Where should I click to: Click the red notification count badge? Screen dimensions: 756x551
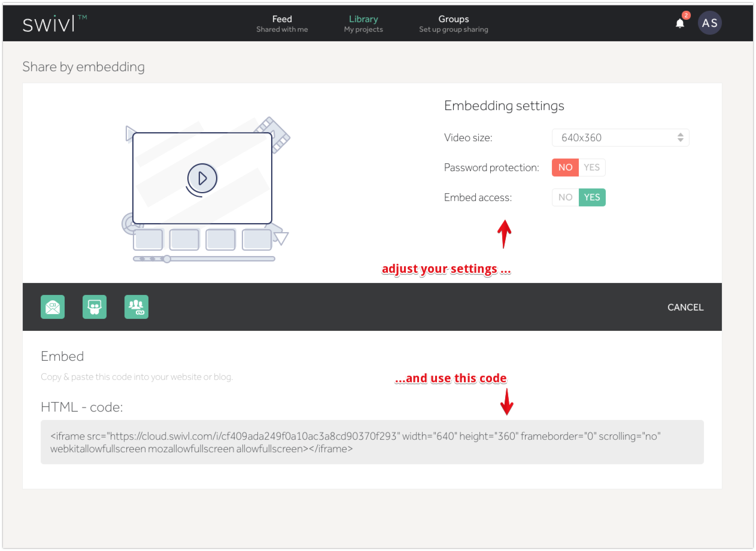coord(686,16)
